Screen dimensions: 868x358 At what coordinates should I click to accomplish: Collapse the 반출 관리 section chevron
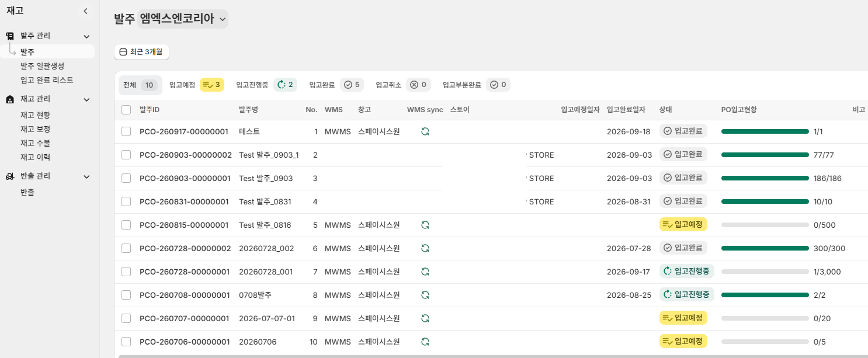(86, 176)
